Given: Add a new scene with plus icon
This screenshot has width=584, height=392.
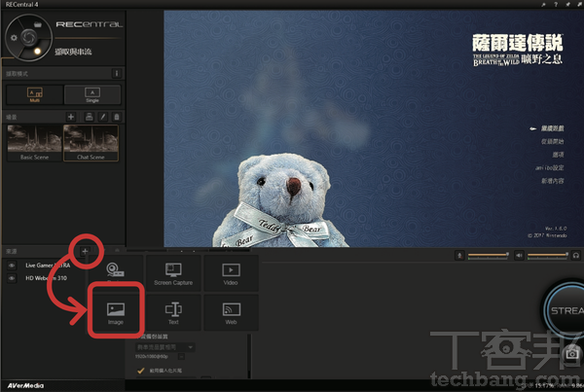Looking at the screenshot, I should (x=71, y=117).
